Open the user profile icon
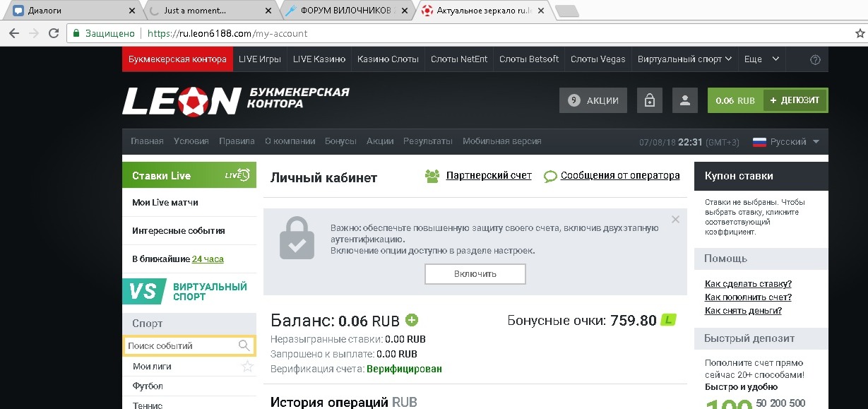The width and height of the screenshot is (868, 409). 684,100
